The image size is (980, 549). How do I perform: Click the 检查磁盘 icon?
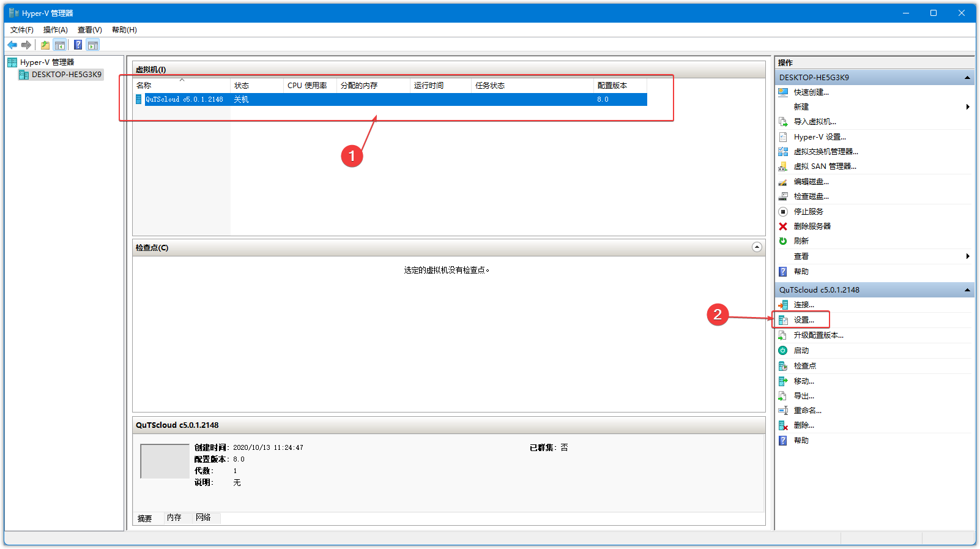(x=783, y=196)
